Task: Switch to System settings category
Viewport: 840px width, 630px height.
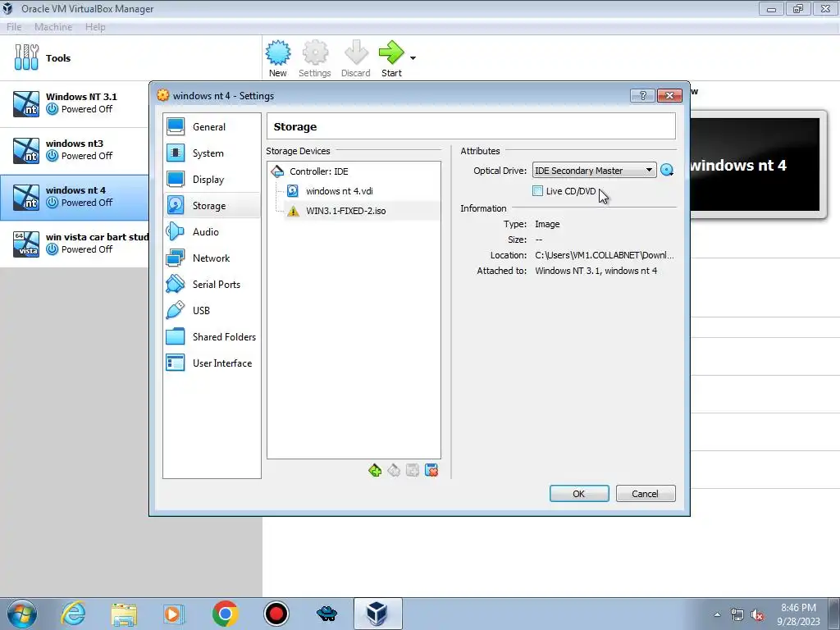Action: (212, 153)
